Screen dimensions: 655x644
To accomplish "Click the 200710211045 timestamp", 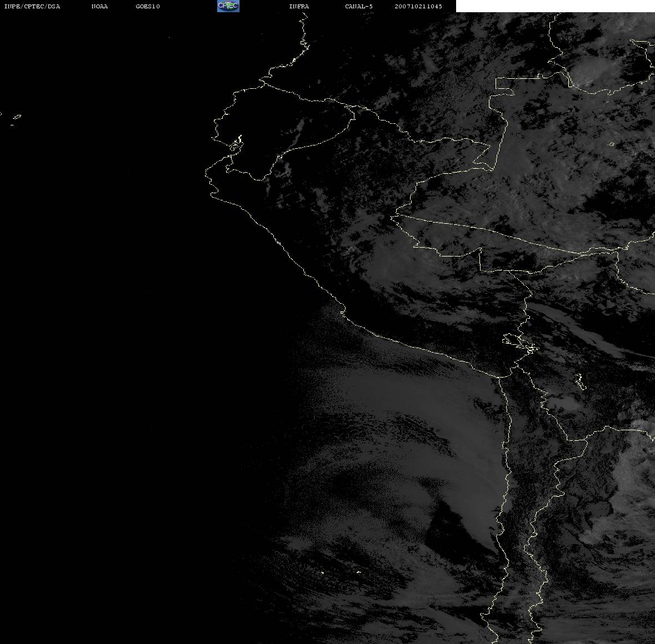I will tap(418, 6).
